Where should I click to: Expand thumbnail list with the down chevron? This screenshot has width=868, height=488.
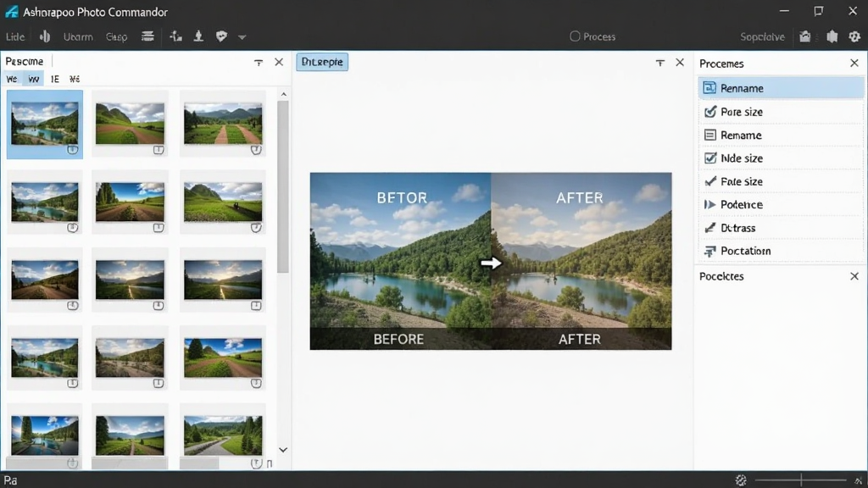click(x=283, y=450)
